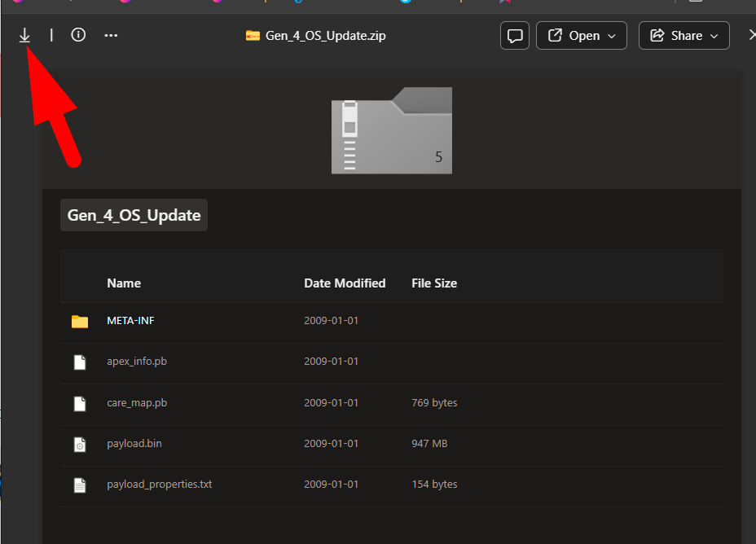
Task: Click the apex_info.pb file icon
Action: point(80,362)
